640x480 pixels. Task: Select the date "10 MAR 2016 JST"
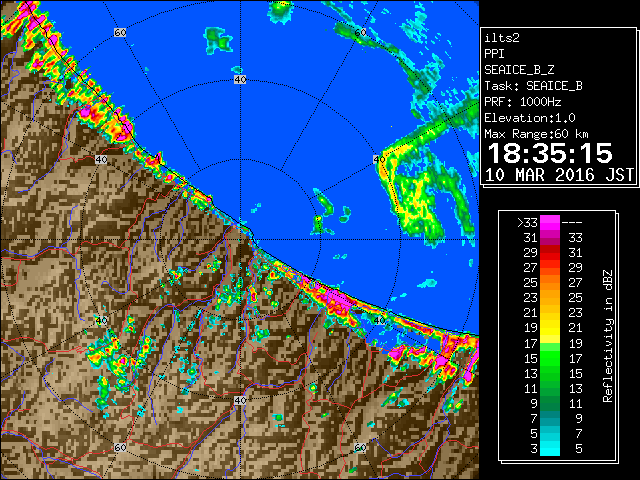[559, 175]
